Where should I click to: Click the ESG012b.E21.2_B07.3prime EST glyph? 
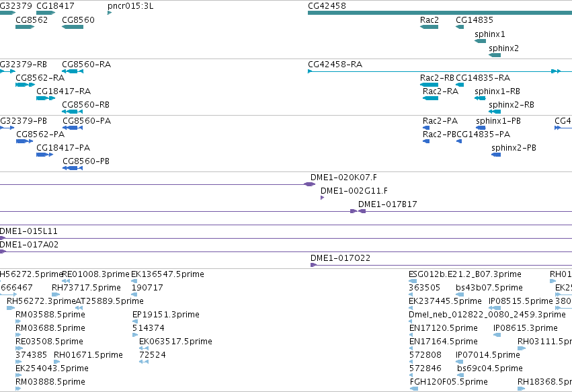click(x=413, y=281)
